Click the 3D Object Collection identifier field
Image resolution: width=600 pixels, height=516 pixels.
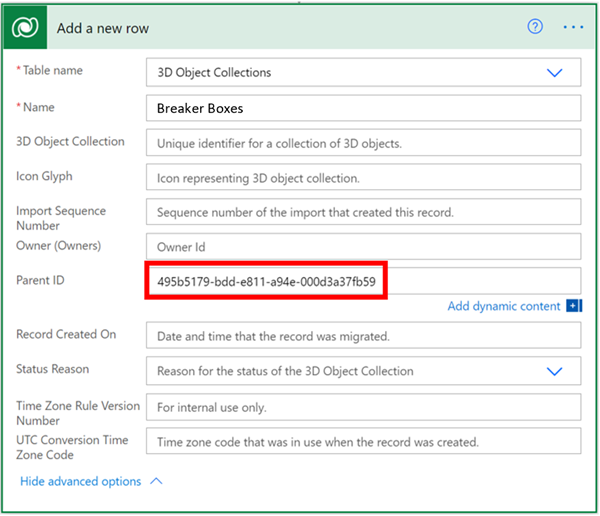(363, 143)
